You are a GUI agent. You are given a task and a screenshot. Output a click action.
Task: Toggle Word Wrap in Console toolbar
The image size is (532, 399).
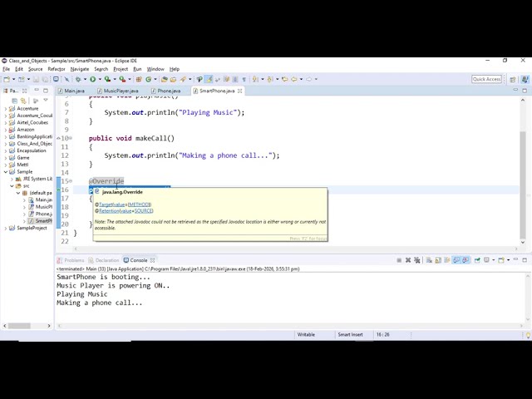[x=447, y=260]
